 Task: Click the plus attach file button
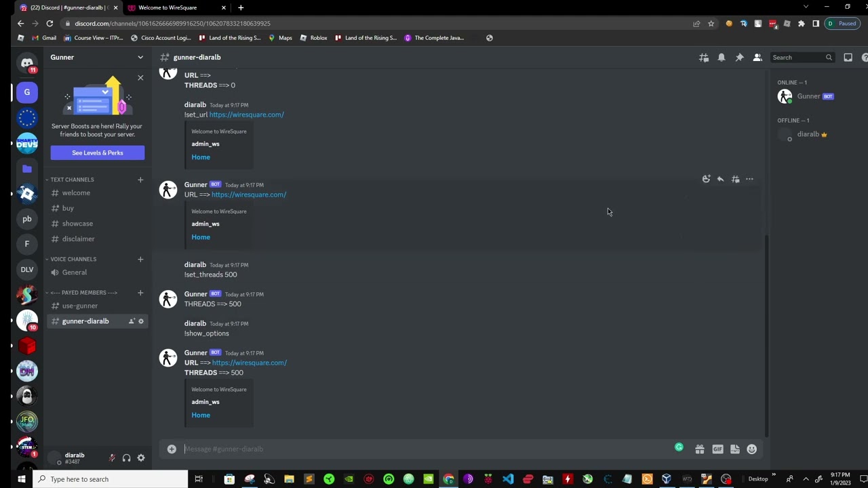[x=172, y=449]
